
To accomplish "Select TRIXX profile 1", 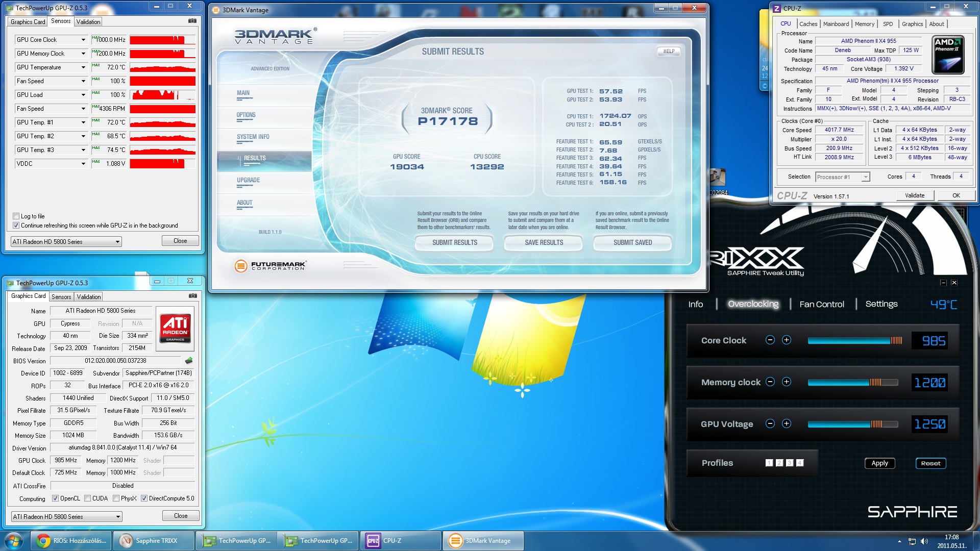I will click(769, 463).
